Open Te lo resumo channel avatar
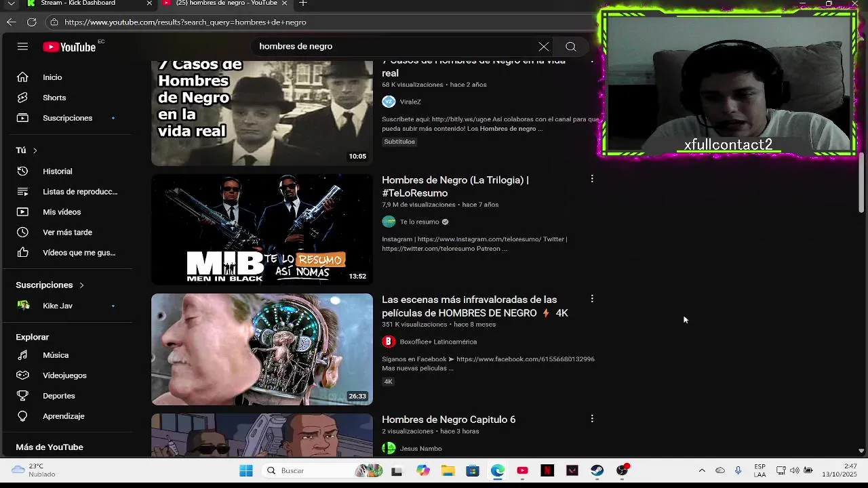 [389, 222]
